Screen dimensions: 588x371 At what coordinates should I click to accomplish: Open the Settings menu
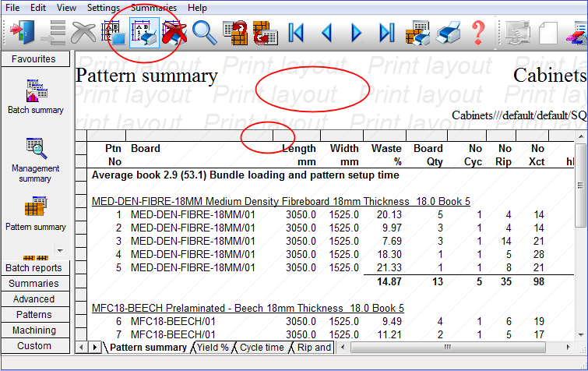(104, 8)
